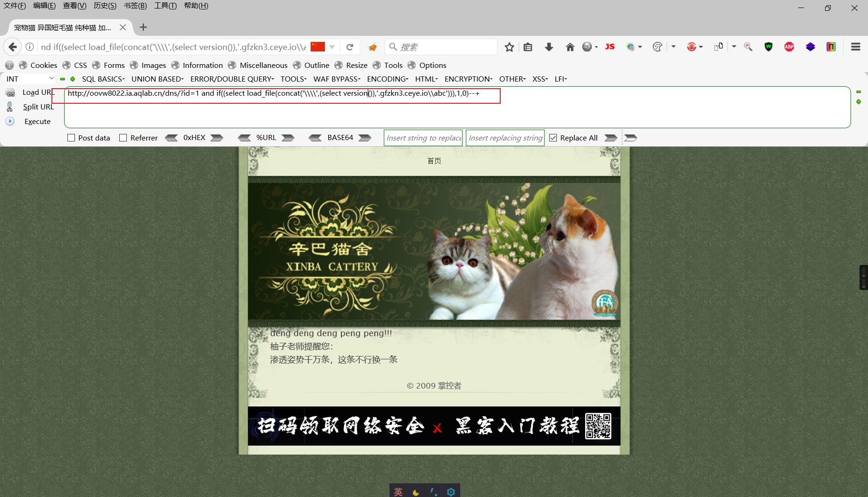Switch to the 宠物猫 page tab
This screenshot has height=497, width=868.
61,27
